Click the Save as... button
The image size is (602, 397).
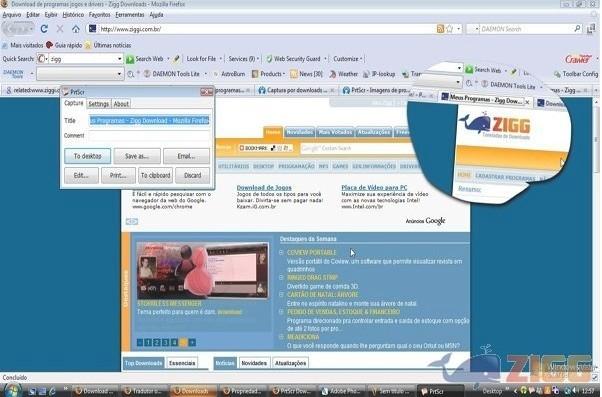click(x=137, y=156)
